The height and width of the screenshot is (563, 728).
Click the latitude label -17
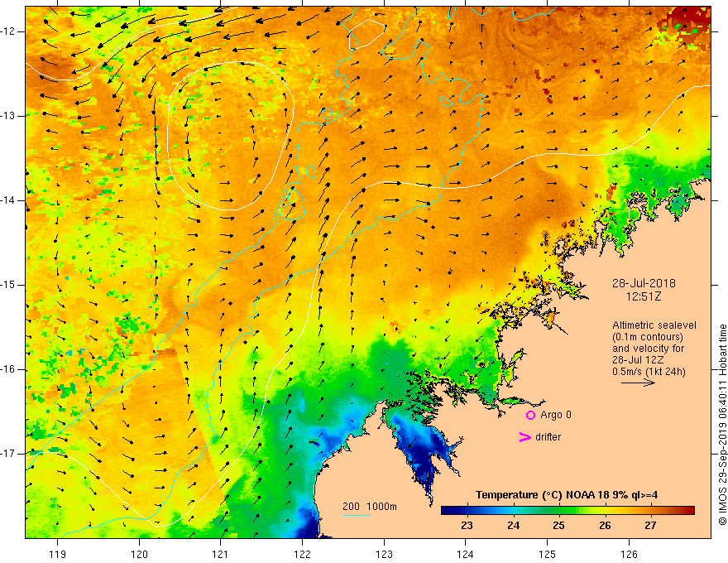8,454
